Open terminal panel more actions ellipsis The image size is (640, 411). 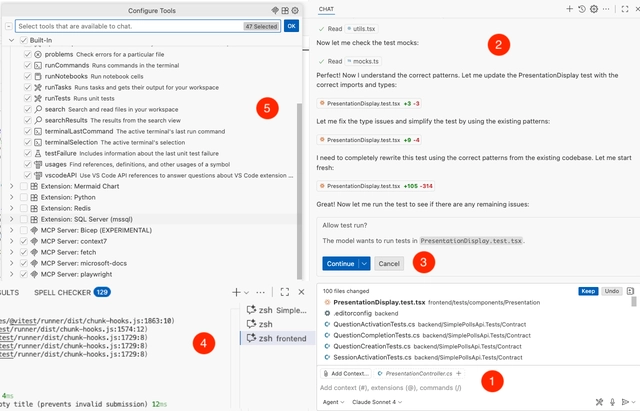click(260, 292)
